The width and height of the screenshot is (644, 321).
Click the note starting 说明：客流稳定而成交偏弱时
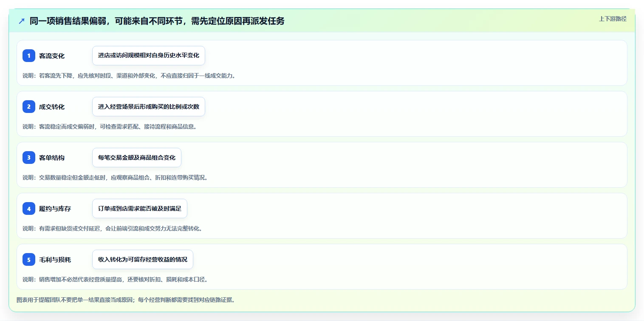pos(110,127)
